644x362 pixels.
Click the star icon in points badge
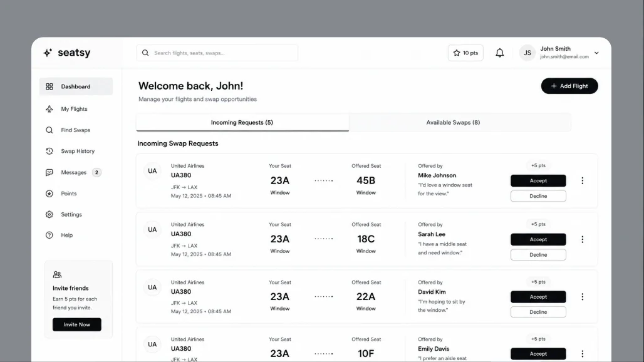pos(456,53)
